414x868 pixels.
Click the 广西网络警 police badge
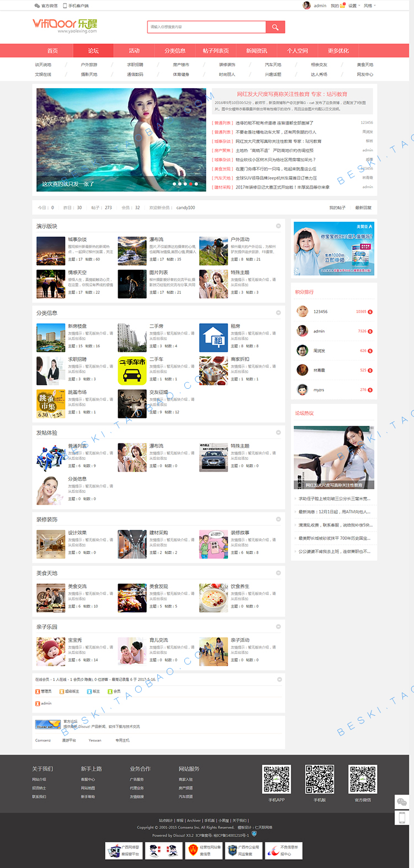click(x=124, y=851)
